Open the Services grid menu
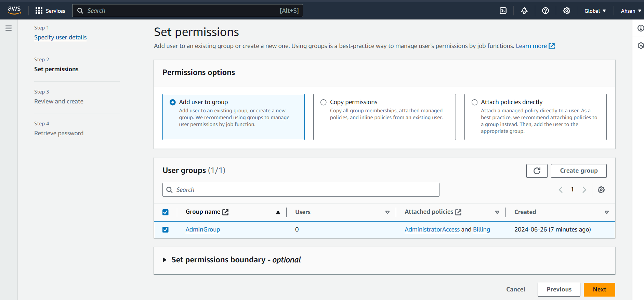The width and height of the screenshot is (644, 300). click(50, 11)
